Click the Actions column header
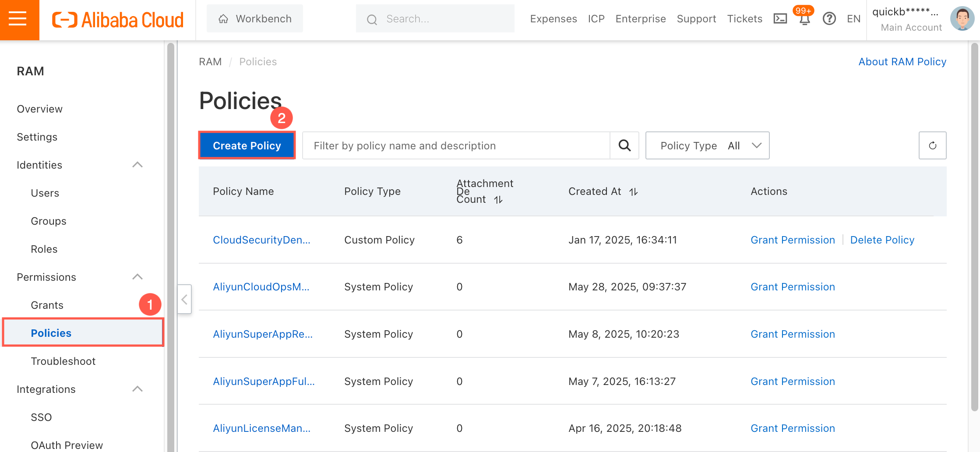 (768, 191)
